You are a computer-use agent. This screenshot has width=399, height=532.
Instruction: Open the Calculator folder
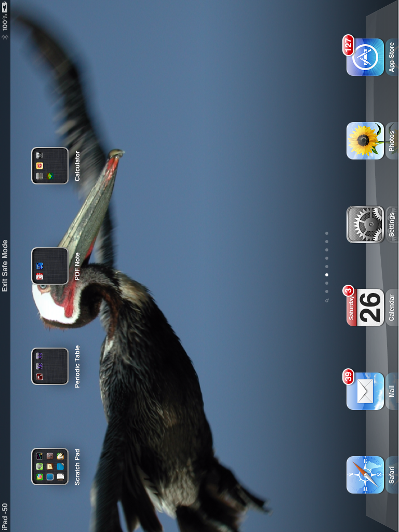(50, 166)
